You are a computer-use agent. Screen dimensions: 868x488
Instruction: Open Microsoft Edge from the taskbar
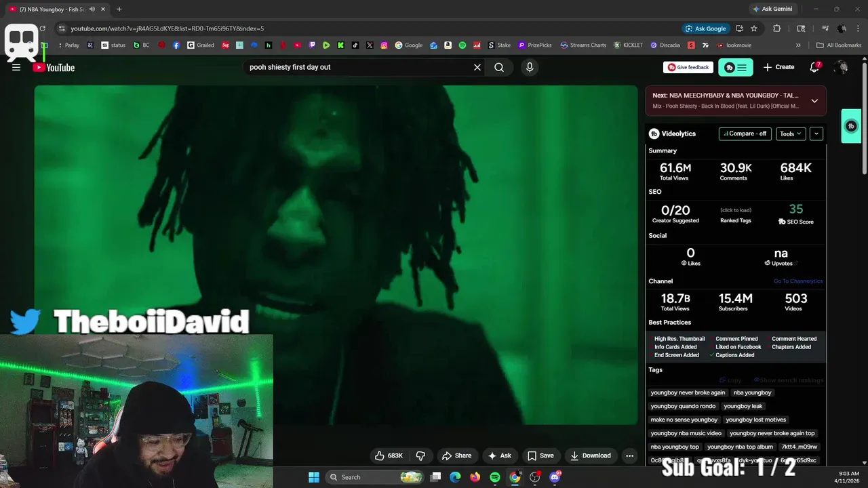[456, 477]
